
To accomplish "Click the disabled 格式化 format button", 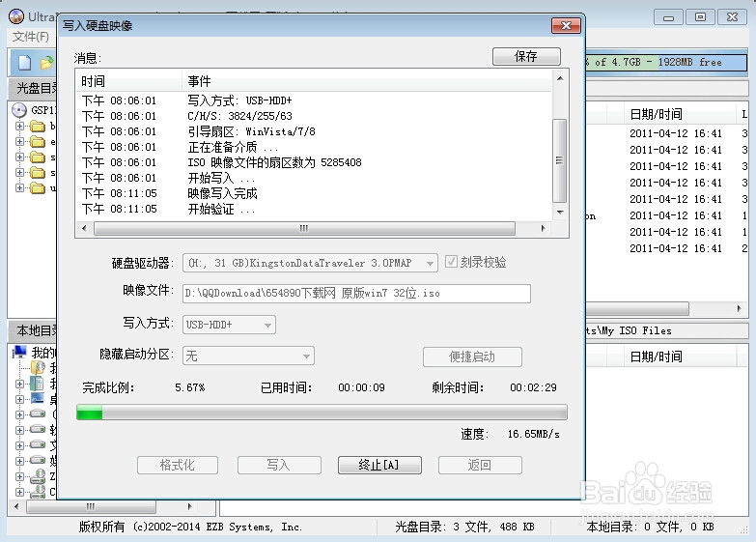I will 178,465.
